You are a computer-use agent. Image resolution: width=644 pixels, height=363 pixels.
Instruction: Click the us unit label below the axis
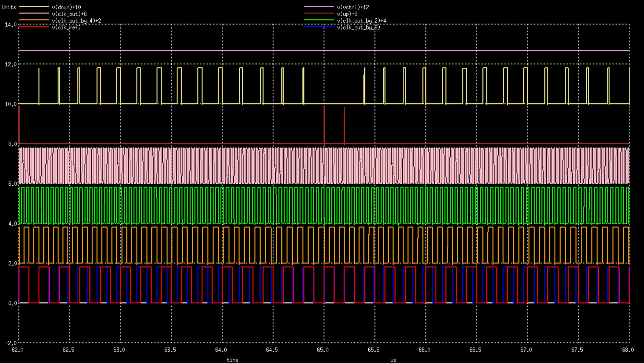pyautogui.click(x=393, y=360)
